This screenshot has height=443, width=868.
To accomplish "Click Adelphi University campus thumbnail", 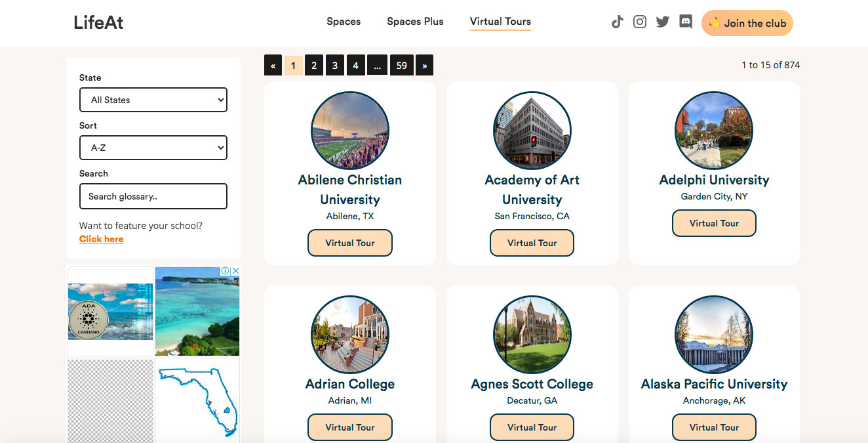I will pyautogui.click(x=714, y=131).
